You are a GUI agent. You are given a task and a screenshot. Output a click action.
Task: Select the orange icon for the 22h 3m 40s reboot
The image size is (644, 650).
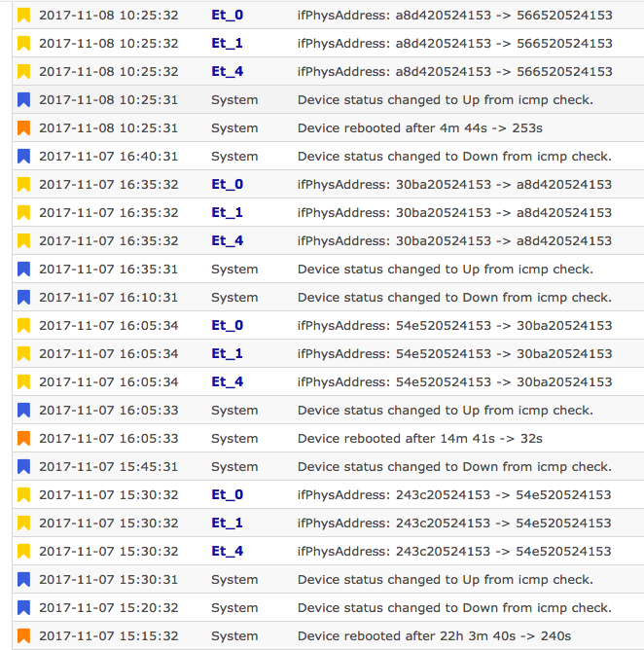24,635
